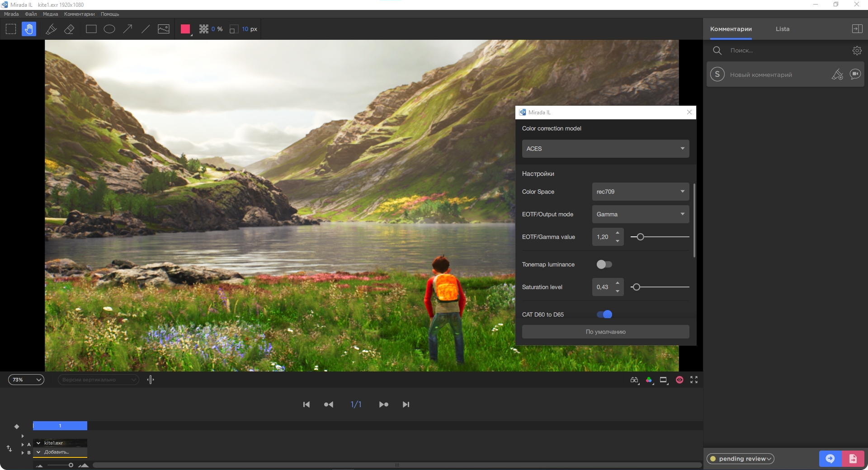Increase EOTF/Gamma value with up arrow
Screen dimensions: 868x470
pyautogui.click(x=618, y=233)
